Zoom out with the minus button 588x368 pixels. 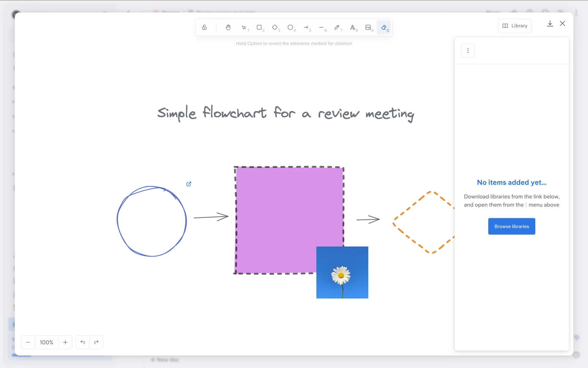click(x=28, y=342)
